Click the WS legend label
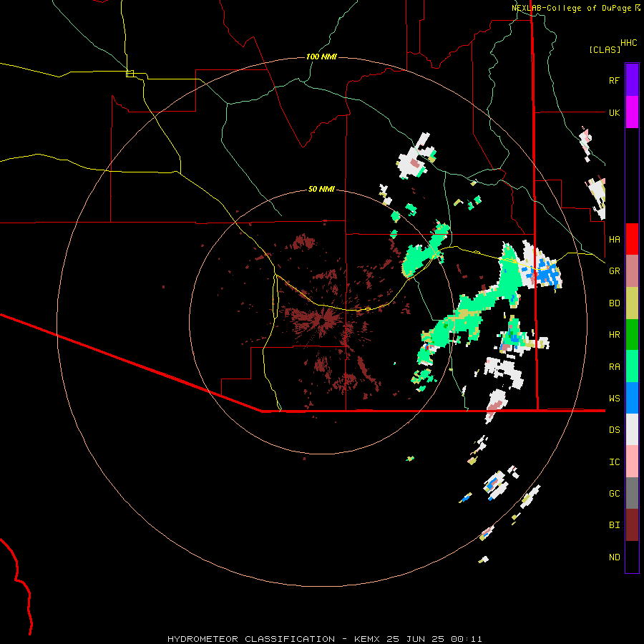Viewport: 644px width, 644px height. pos(614,399)
